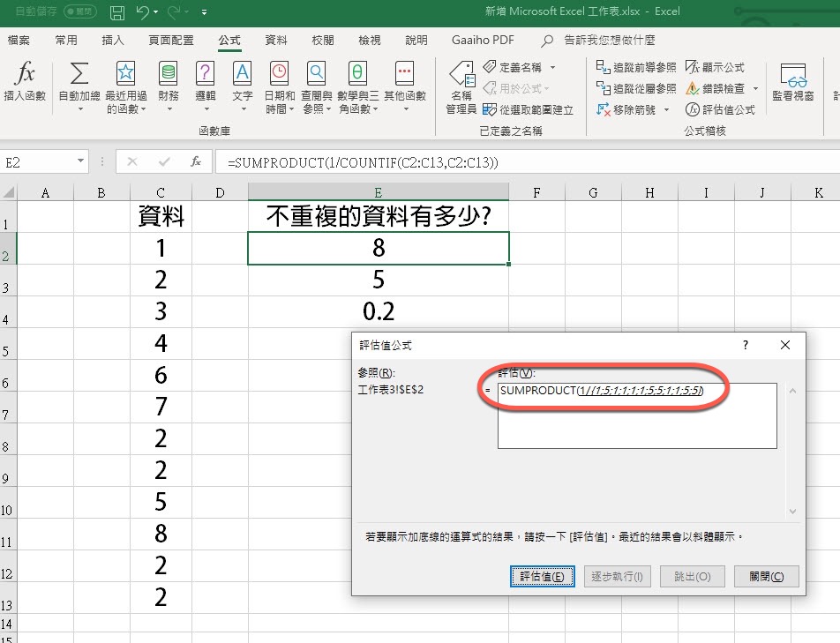Image resolution: width=840 pixels, height=643 pixels.
Task: Open the AutoSum (自動加總) icon
Action: [x=79, y=75]
